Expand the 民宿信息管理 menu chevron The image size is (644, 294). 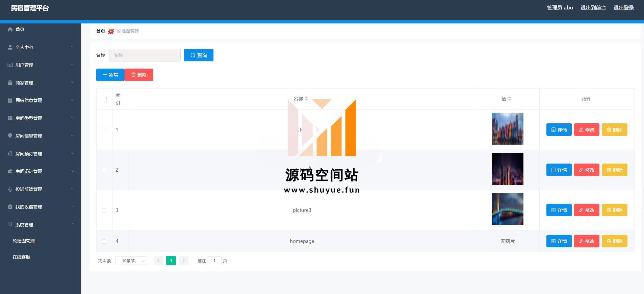click(x=72, y=100)
